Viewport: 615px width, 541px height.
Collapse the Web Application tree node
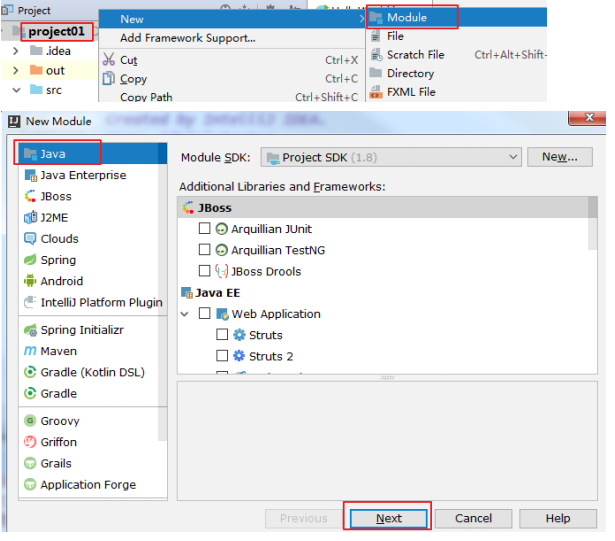point(185,314)
